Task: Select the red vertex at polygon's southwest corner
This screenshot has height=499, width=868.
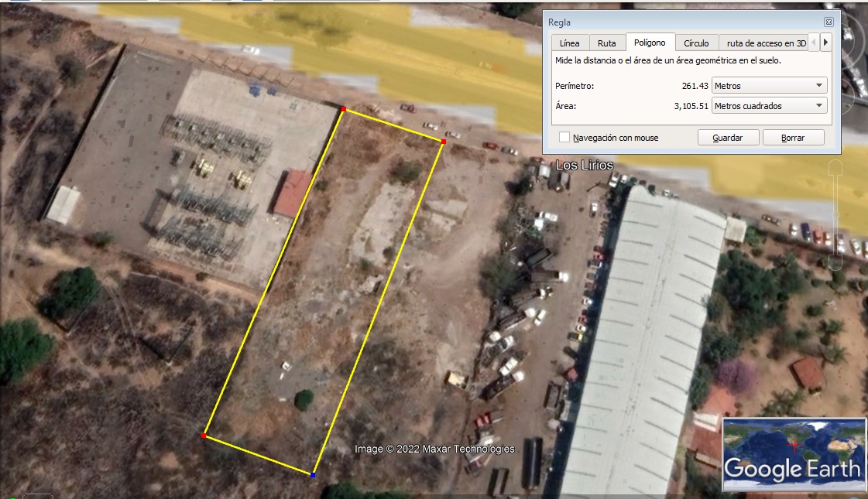Action: 204,436
